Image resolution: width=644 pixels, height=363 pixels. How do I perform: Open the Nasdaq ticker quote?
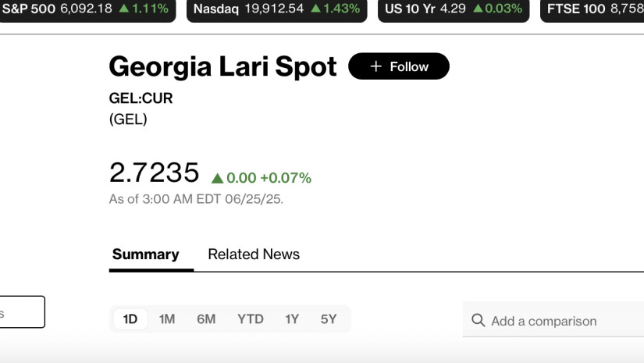(276, 9)
